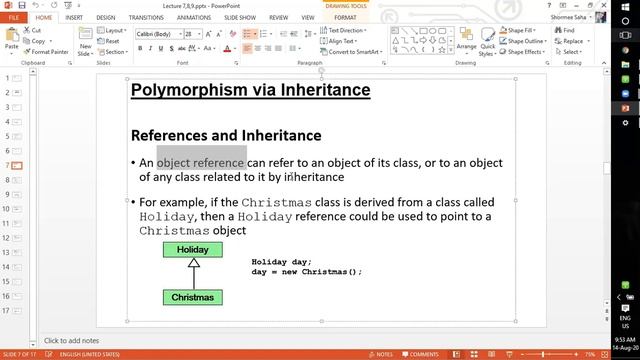Click the Reset slide button

click(109, 41)
